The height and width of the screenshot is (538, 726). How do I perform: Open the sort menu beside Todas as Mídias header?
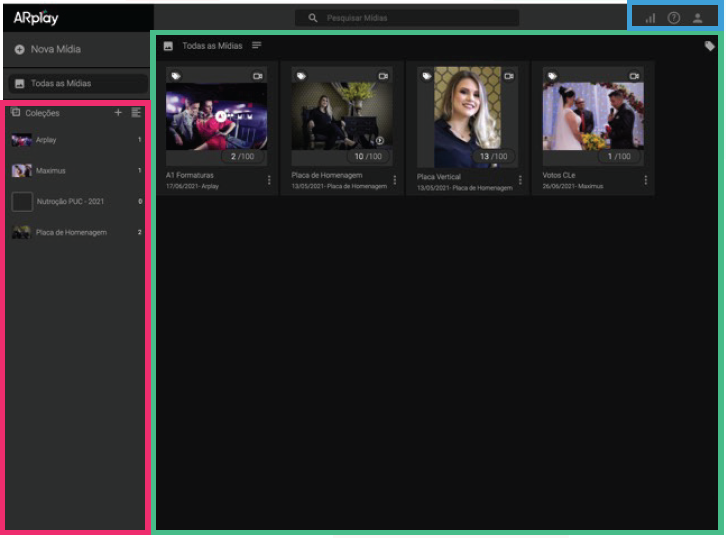(x=257, y=45)
